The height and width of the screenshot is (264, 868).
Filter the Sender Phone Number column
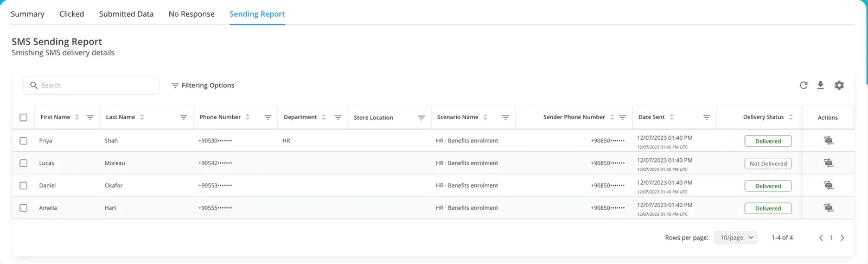pos(622,117)
